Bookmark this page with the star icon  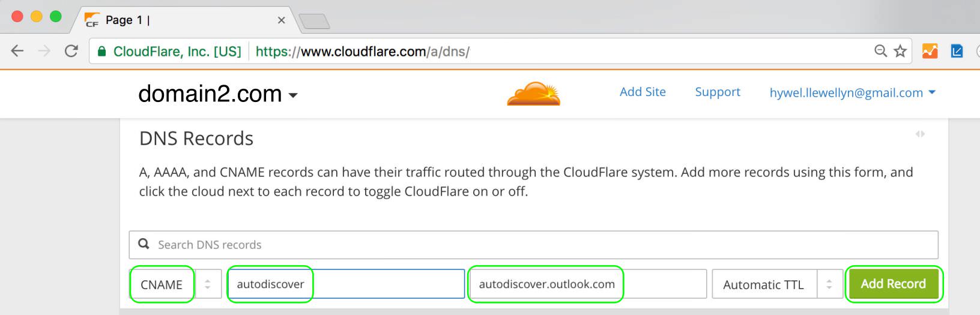pos(900,51)
